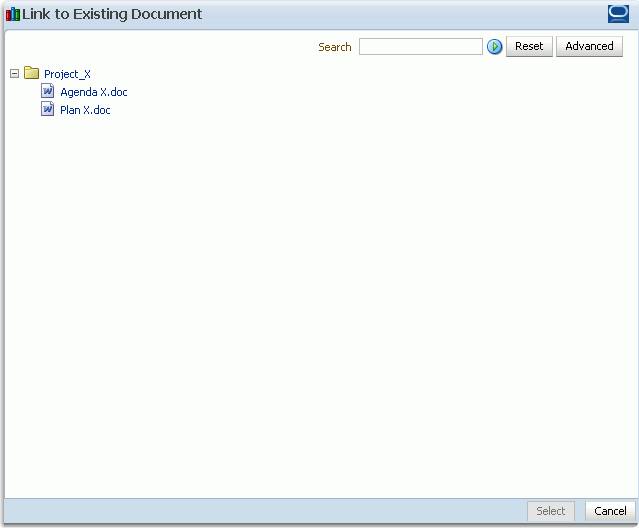Click the Word icon beside Agenda X.doc

[48, 91]
